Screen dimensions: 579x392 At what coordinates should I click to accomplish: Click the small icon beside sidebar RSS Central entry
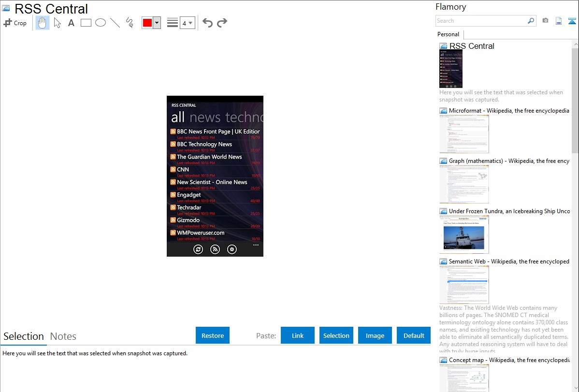click(x=443, y=46)
